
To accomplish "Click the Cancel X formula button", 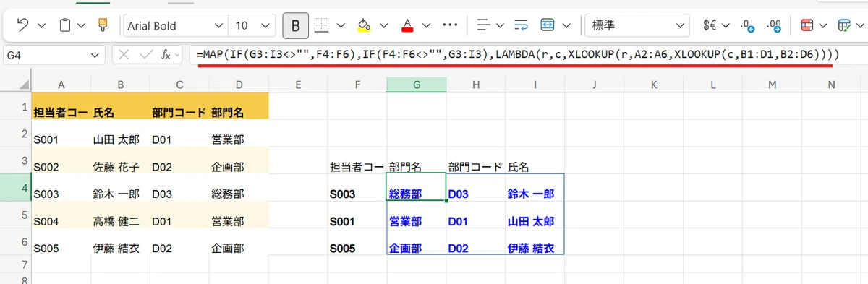I will coord(123,55).
